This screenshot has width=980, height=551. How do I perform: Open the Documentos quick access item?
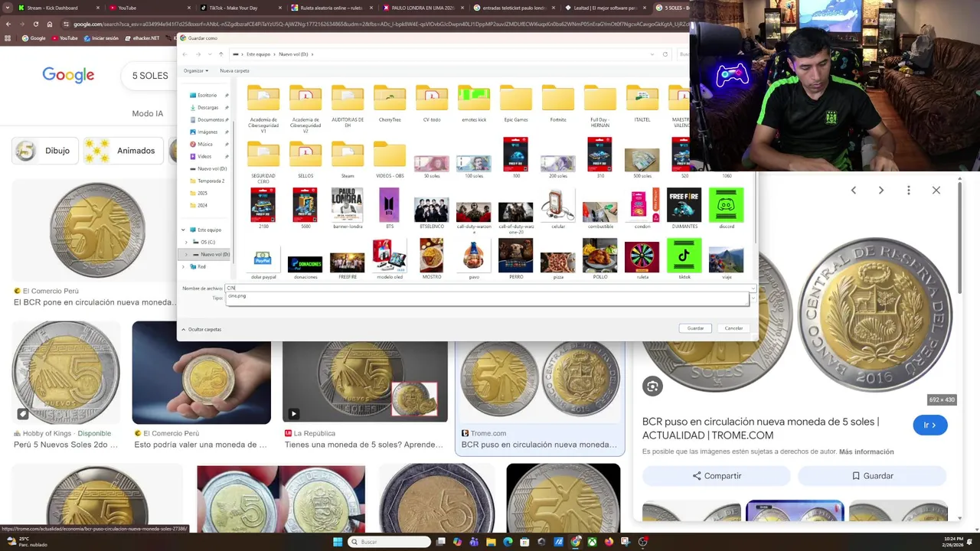pos(211,119)
